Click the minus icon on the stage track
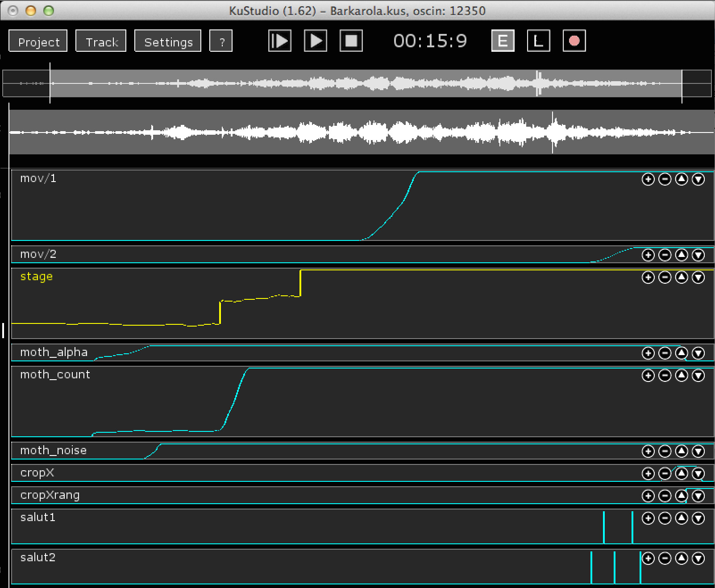Image resolution: width=715 pixels, height=588 pixels. click(665, 277)
